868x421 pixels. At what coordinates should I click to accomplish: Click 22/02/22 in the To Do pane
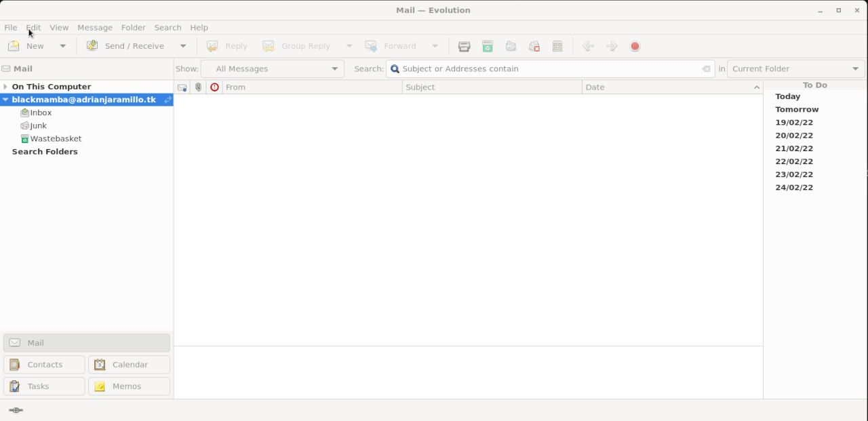794,161
